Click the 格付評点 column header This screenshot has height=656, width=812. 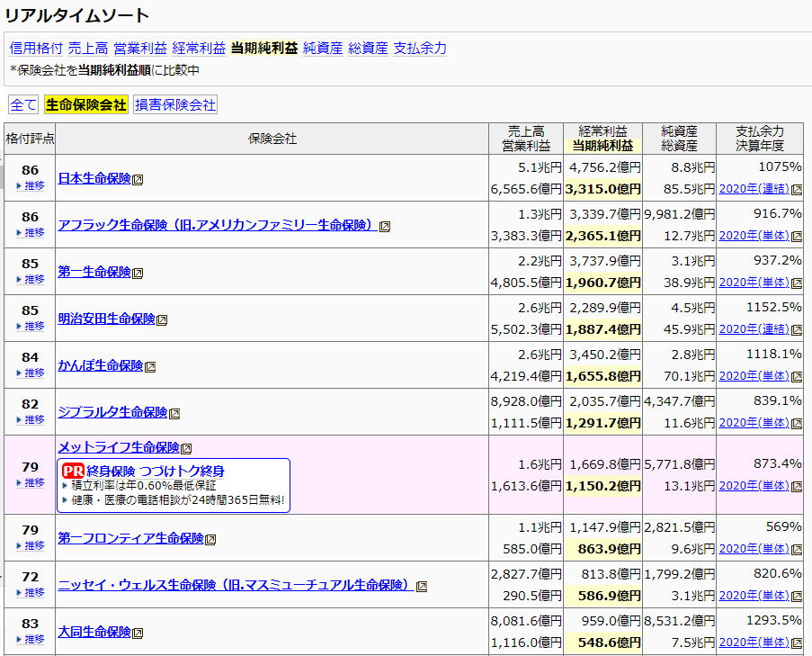coord(30,139)
